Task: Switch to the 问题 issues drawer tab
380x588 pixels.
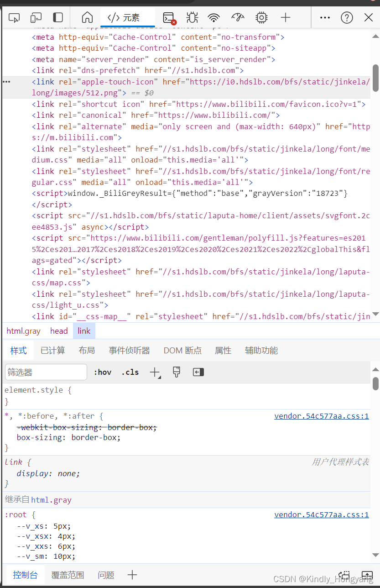Action: click(106, 575)
